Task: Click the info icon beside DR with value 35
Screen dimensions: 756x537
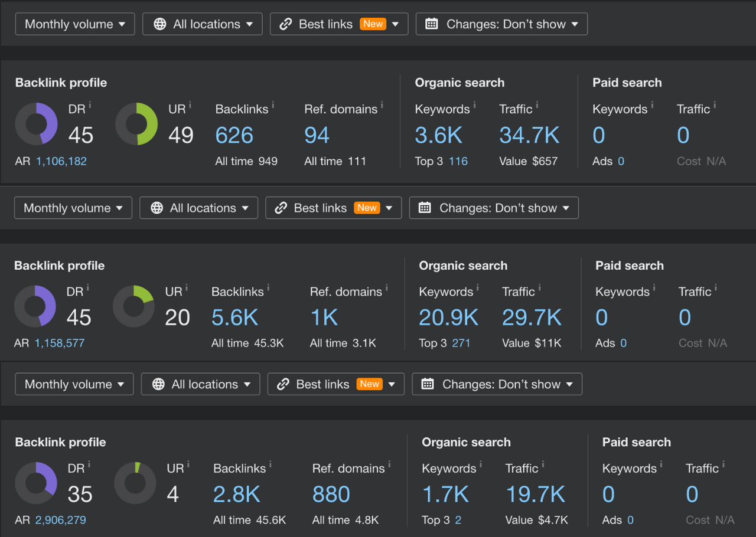Action: 89,465
